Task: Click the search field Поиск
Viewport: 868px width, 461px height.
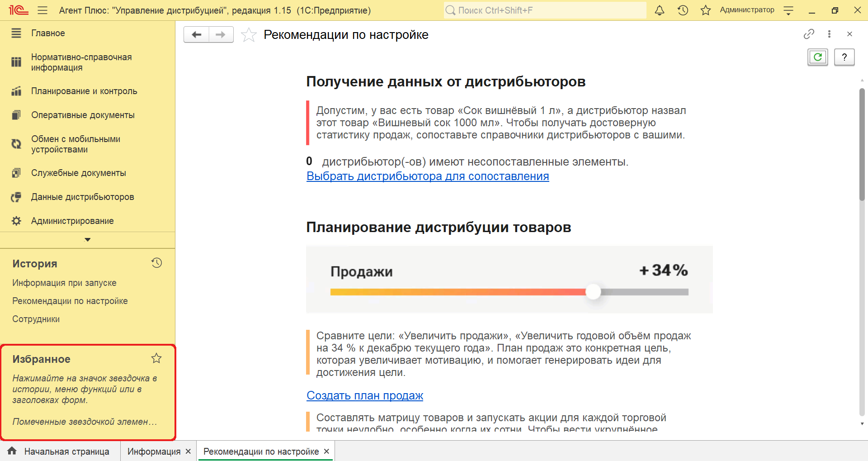Action: tap(545, 10)
